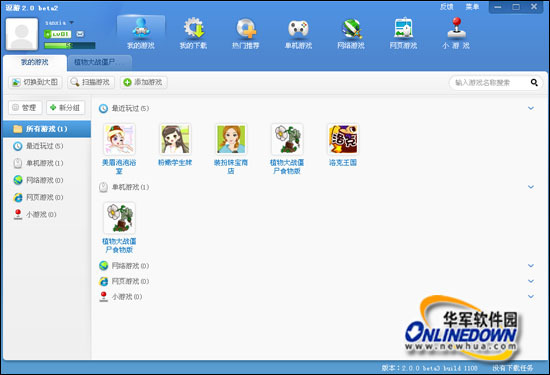
Task: Launch 洛克王国 game thumbnail
Action: pyautogui.click(x=343, y=139)
